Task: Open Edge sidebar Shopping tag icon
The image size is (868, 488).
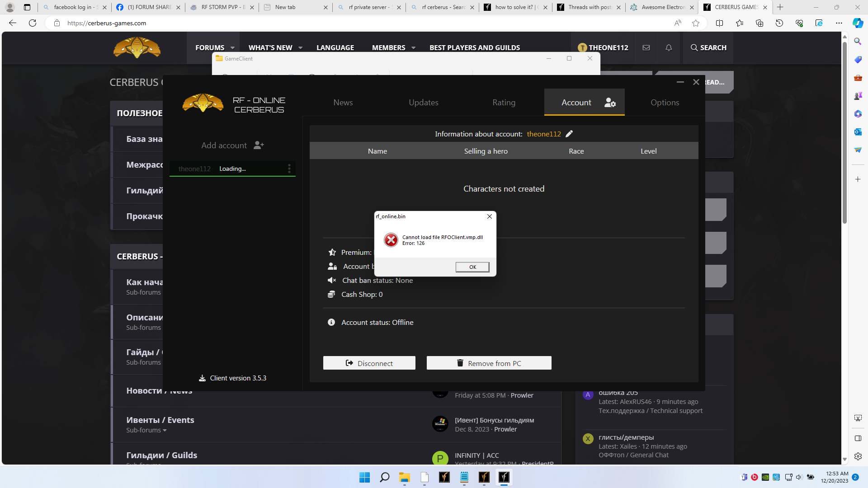Action: (858, 60)
